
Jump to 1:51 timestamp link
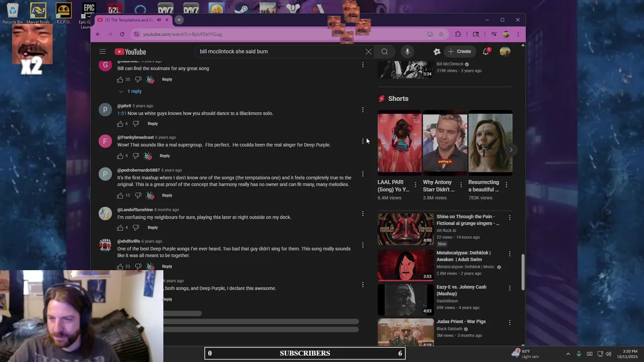pos(121,114)
